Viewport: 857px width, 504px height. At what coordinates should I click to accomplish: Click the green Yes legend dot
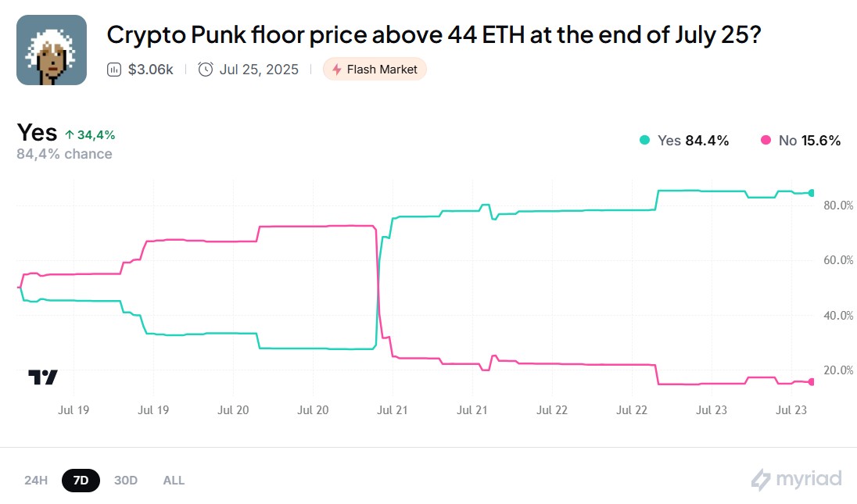(x=646, y=141)
